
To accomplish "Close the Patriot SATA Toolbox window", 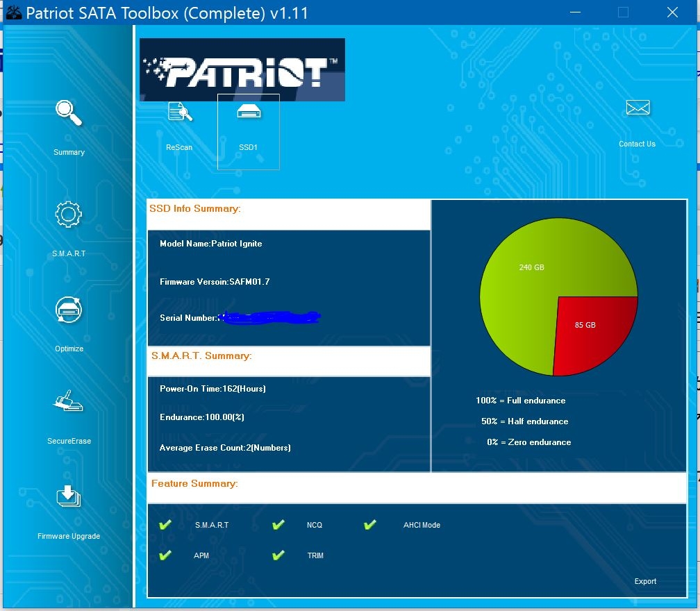I will [672, 12].
